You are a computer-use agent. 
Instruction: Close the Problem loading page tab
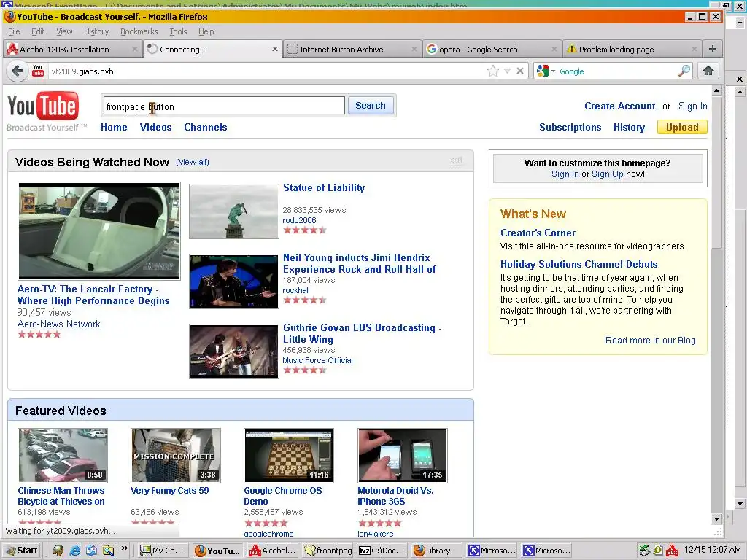point(694,49)
